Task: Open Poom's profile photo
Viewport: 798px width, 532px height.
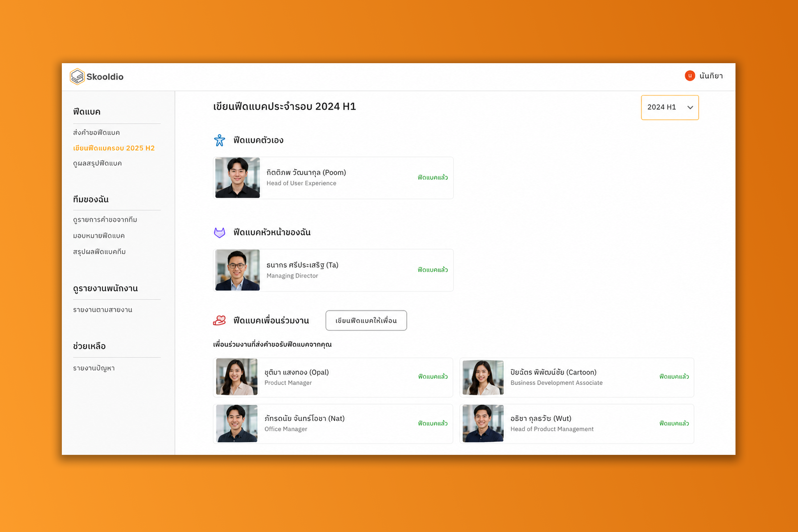Action: click(x=237, y=178)
